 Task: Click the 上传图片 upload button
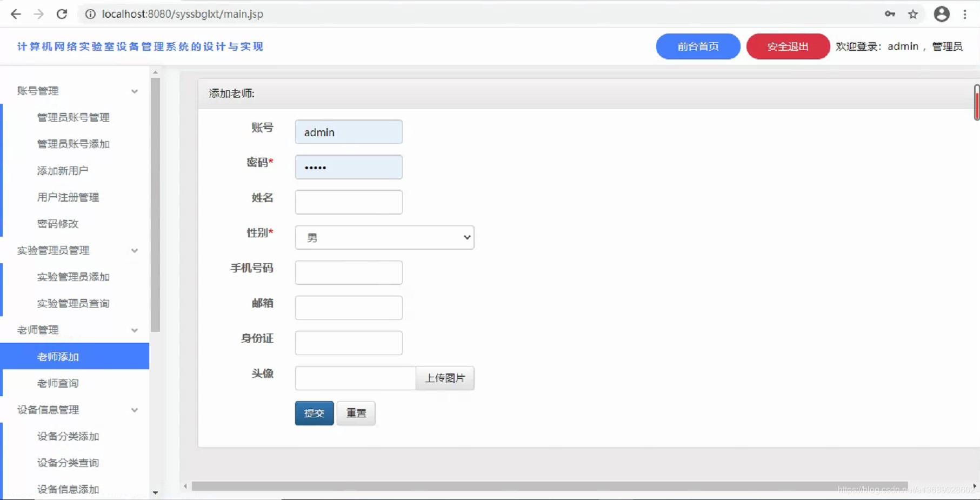click(445, 378)
